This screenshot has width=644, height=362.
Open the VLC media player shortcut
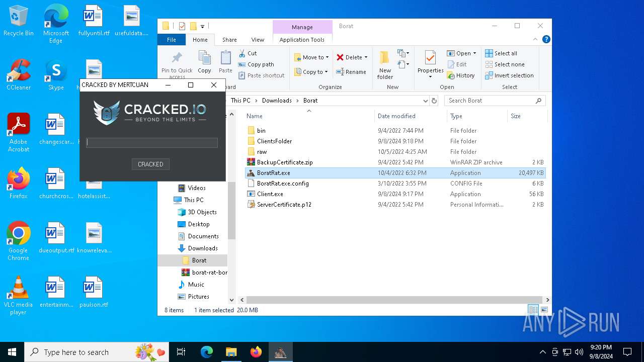click(x=18, y=296)
